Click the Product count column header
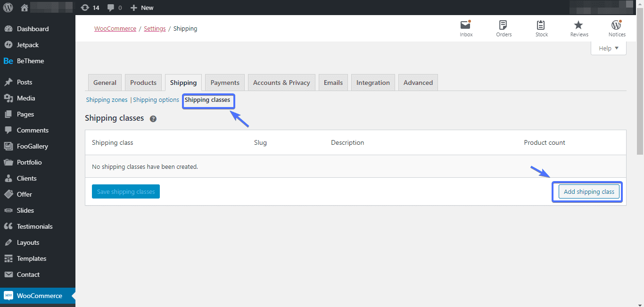The height and width of the screenshot is (307, 644). pos(545,142)
